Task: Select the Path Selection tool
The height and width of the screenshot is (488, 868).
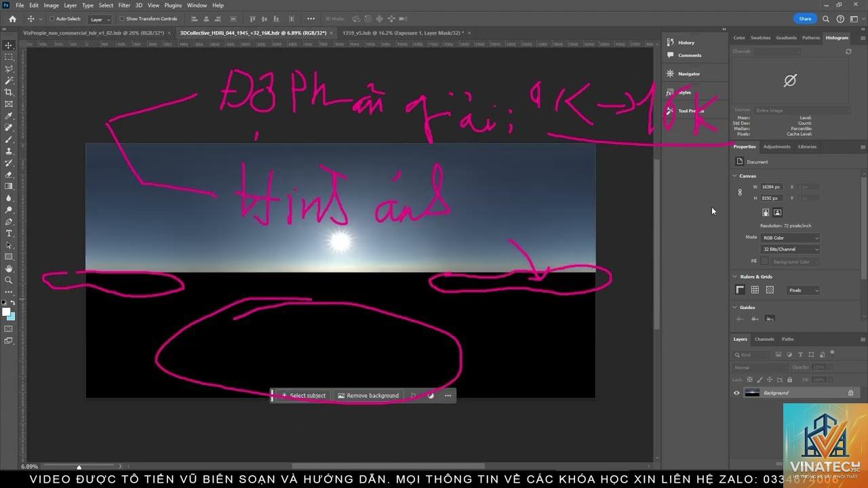Action: click(9, 245)
